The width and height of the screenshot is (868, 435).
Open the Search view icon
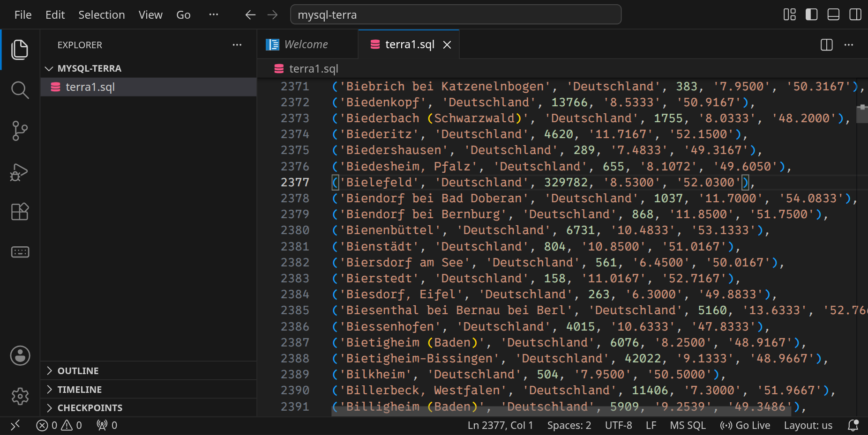pyautogui.click(x=20, y=90)
